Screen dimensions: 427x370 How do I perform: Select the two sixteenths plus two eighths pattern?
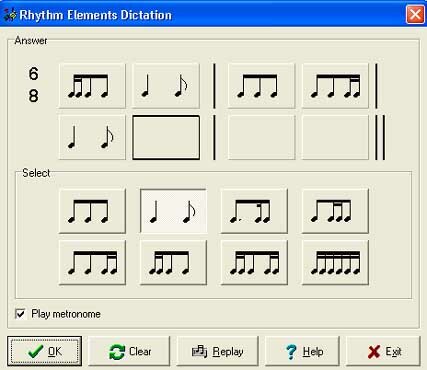coord(173,262)
